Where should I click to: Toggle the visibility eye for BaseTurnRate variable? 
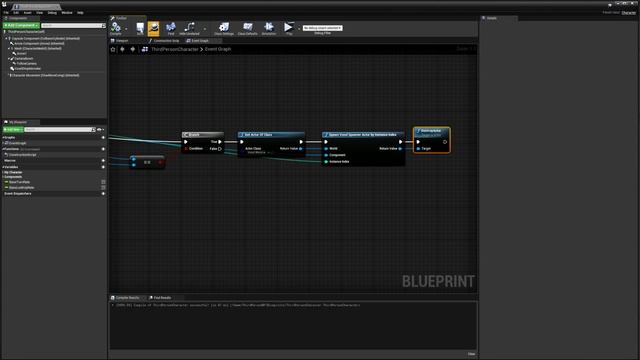tap(103, 182)
